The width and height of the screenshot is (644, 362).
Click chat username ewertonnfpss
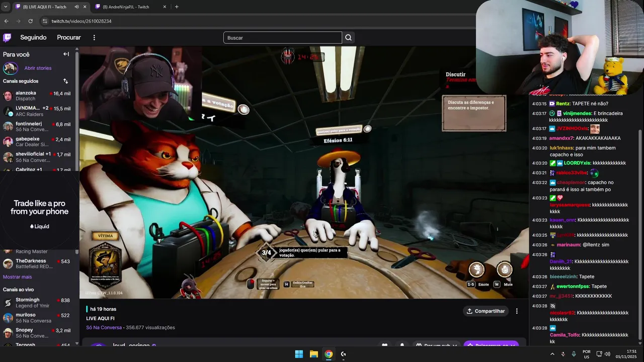pyautogui.click(x=573, y=287)
